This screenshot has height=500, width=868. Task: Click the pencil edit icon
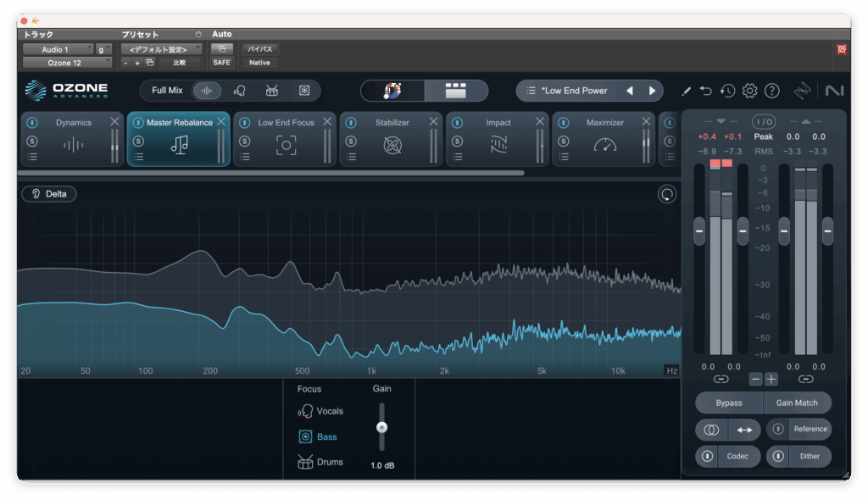tap(686, 91)
